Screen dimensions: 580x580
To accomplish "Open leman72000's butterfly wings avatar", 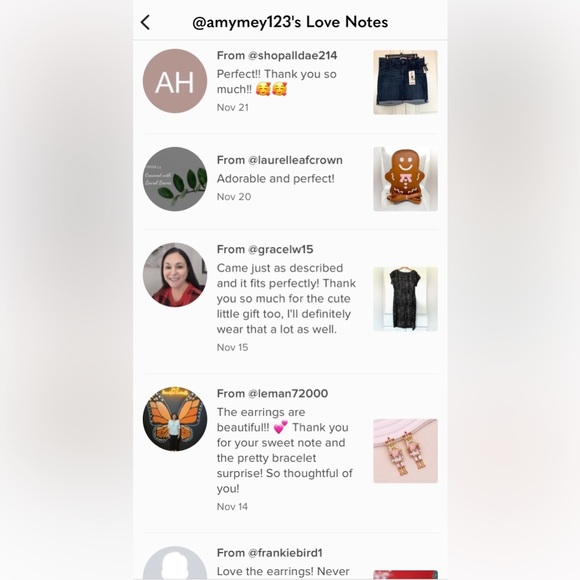I will [175, 419].
